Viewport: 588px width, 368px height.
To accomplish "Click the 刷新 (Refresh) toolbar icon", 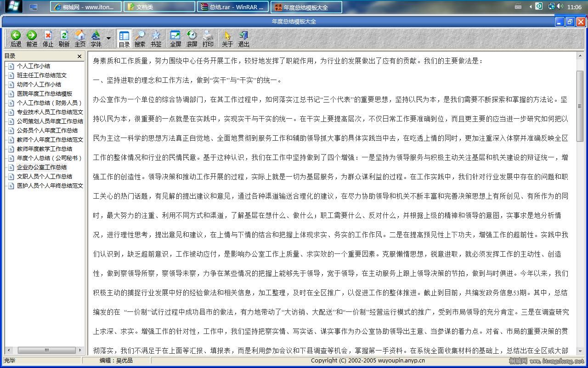I will click(64, 39).
